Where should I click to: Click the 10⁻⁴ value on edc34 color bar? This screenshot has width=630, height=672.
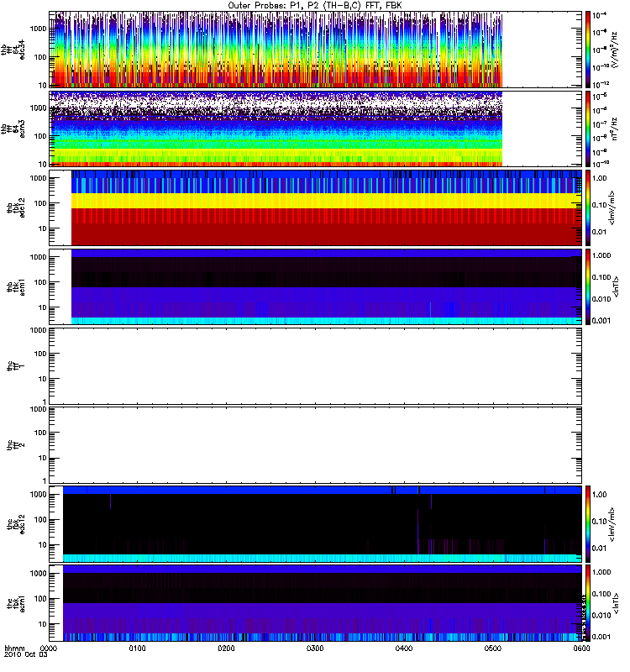click(x=600, y=15)
